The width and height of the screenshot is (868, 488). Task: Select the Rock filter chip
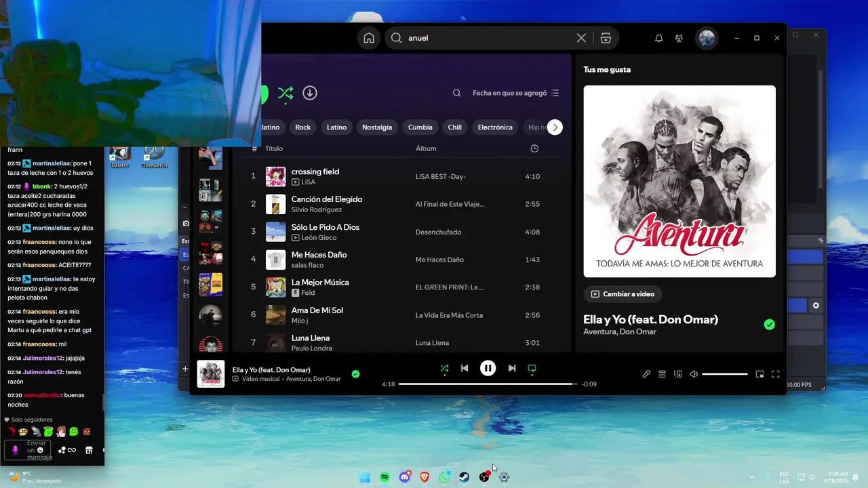(x=302, y=127)
